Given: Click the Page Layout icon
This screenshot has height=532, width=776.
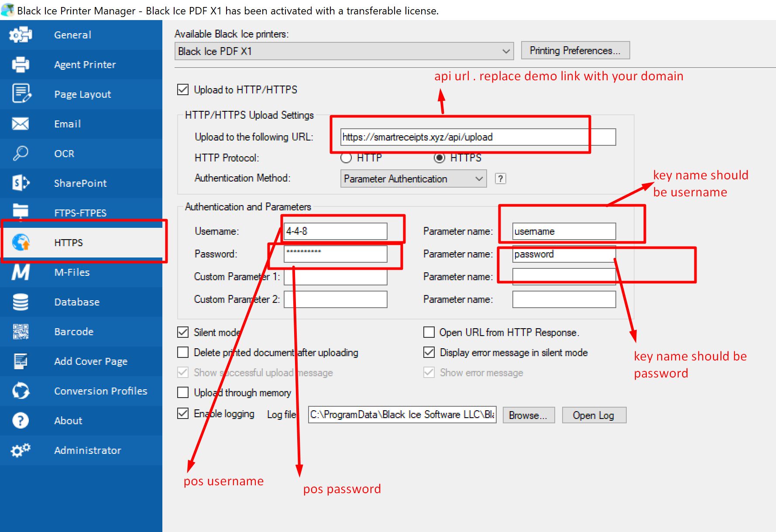Looking at the screenshot, I should 21,94.
